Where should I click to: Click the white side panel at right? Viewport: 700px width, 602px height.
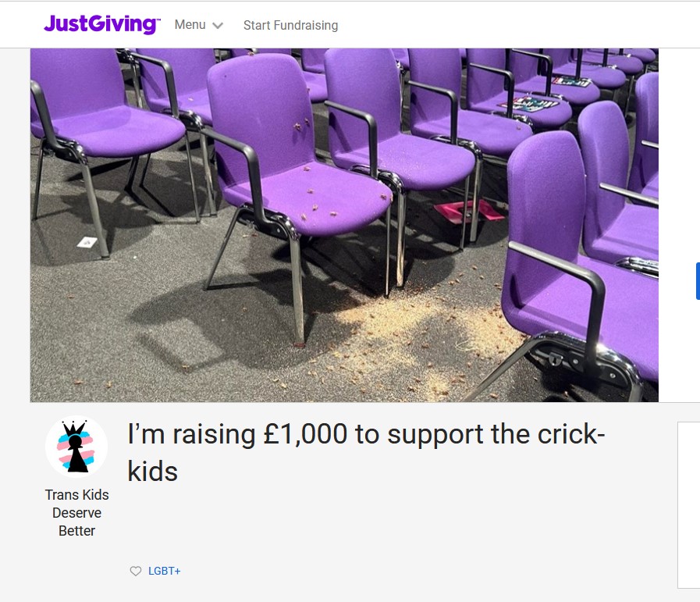tap(689, 504)
